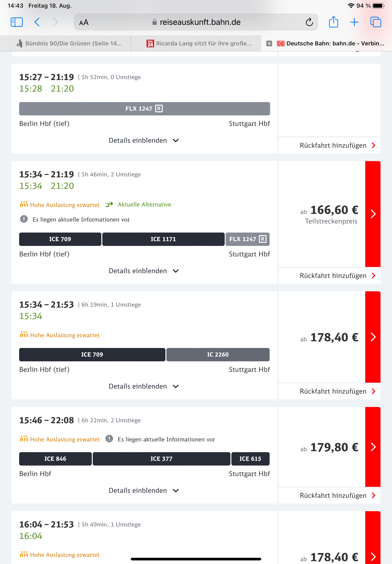
Task: Open the Safari sidebar panel
Action: 17,22
